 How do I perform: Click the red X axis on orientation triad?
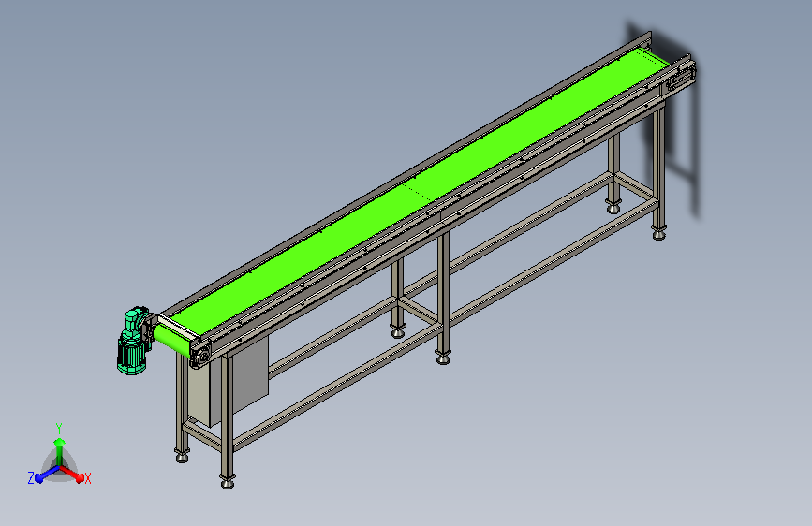tap(76, 475)
